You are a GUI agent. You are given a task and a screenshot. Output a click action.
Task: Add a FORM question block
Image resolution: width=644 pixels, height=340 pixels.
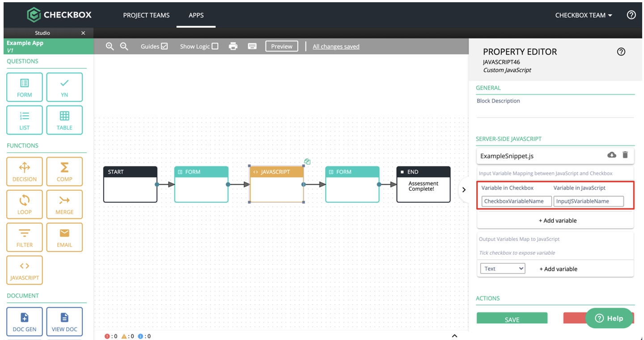tap(25, 87)
